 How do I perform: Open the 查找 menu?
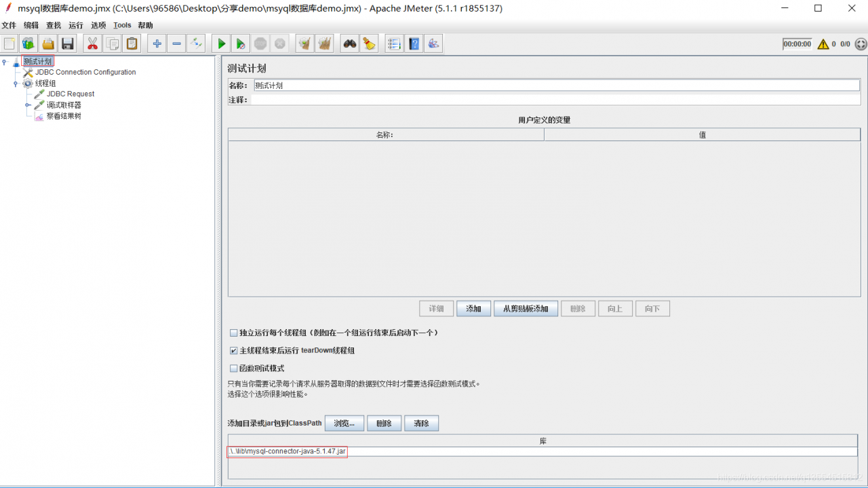point(54,25)
